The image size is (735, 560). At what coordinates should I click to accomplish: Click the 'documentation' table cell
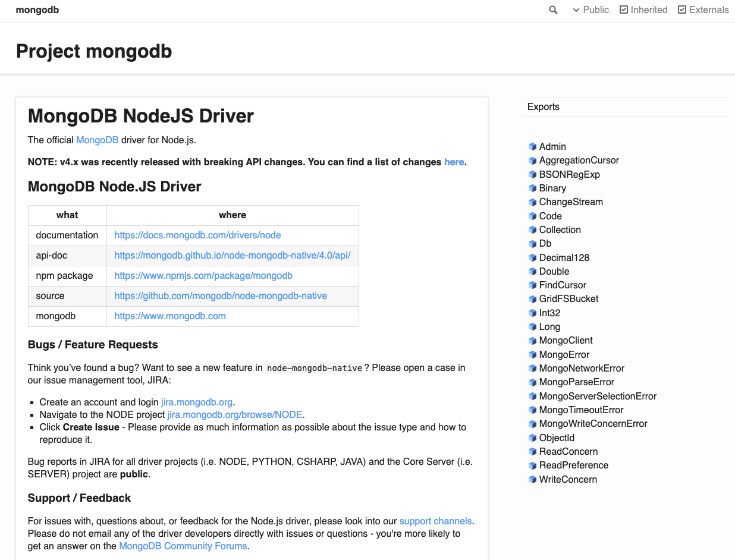tap(67, 235)
